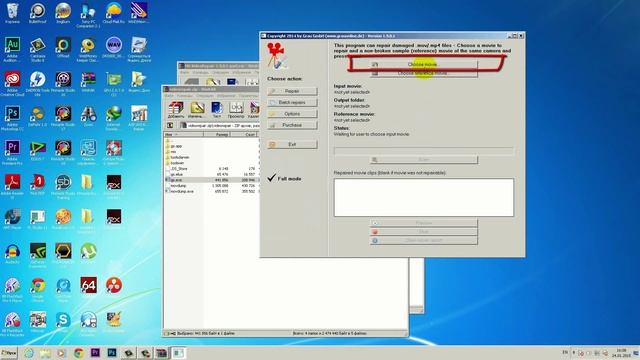Click the Stop button with red icon
Viewport: 640px width, 360px height.
click(x=424, y=232)
